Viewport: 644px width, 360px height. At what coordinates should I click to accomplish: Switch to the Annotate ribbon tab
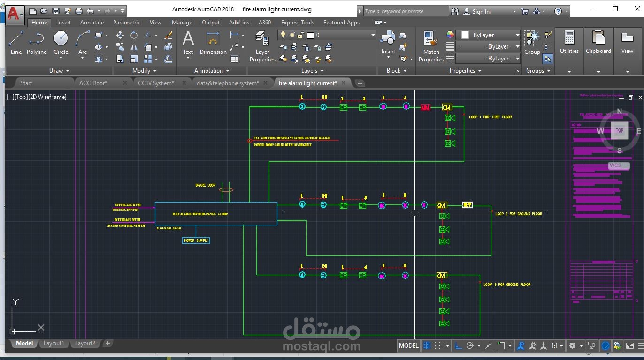tap(92, 22)
